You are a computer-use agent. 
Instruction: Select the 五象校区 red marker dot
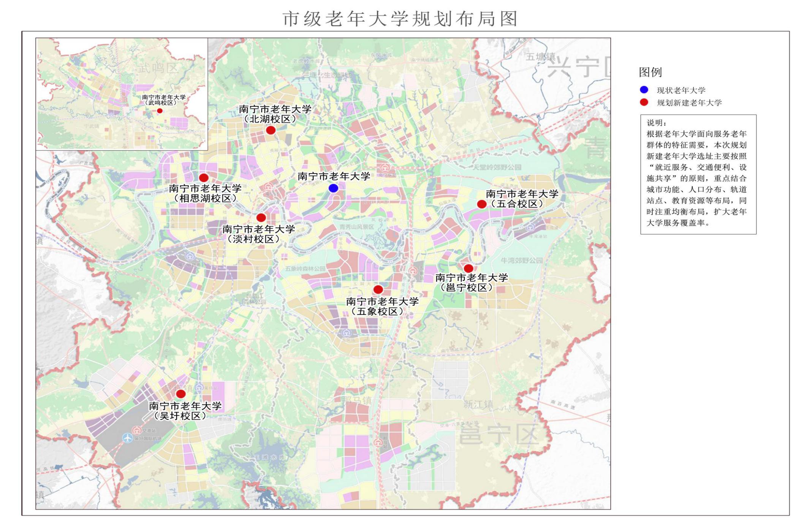(x=378, y=290)
